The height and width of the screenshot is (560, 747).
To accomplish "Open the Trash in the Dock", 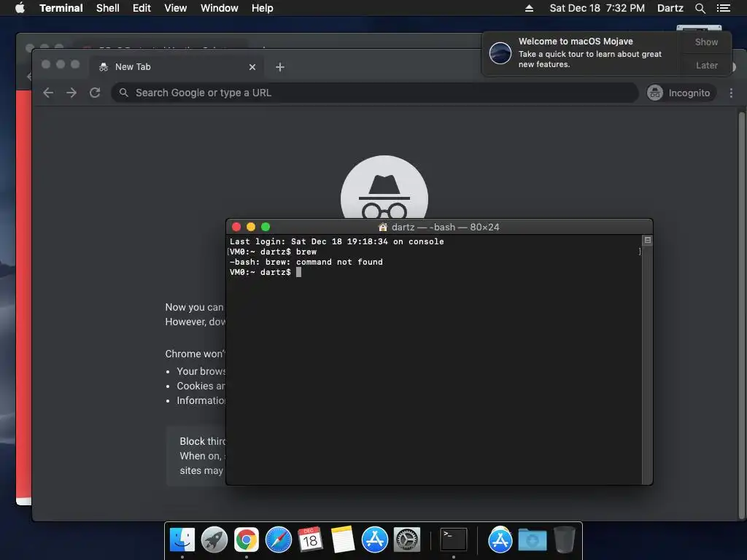I will point(565,540).
